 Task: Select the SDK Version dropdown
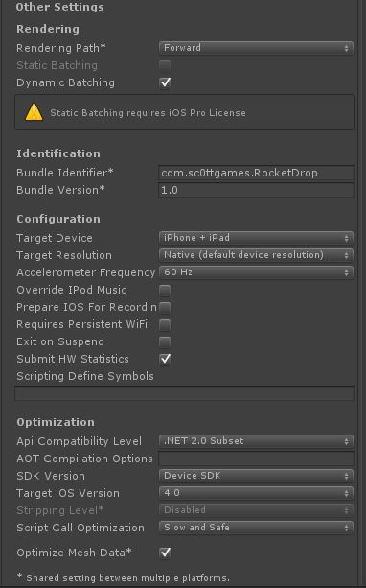pyautogui.click(x=256, y=476)
